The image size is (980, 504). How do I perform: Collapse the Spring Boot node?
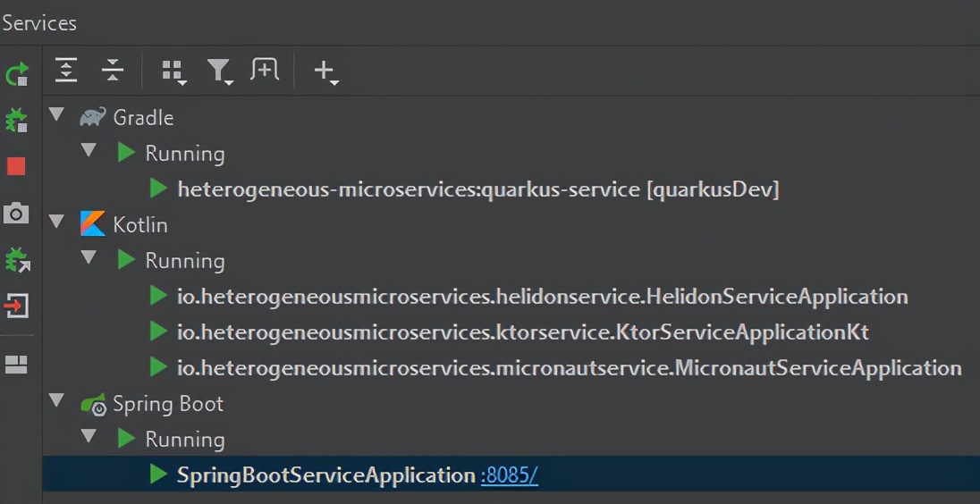click(57, 402)
